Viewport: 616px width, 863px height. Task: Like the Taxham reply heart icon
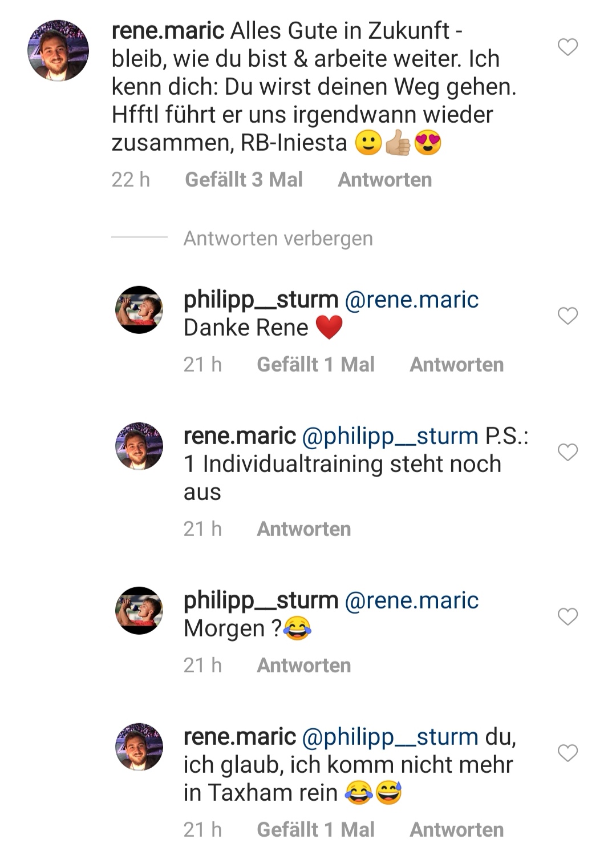point(568,753)
